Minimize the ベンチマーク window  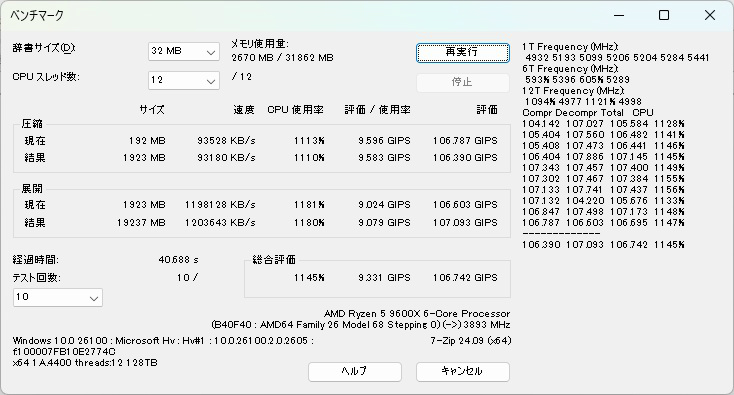pos(619,15)
